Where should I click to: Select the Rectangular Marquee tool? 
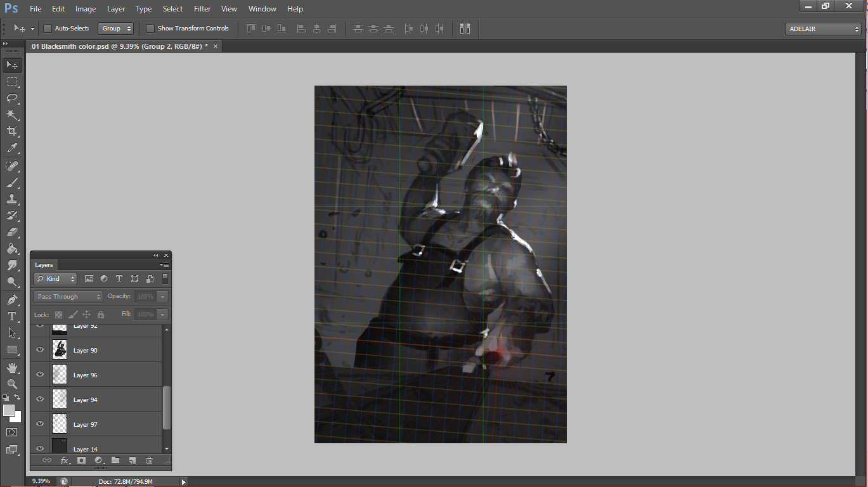point(12,82)
